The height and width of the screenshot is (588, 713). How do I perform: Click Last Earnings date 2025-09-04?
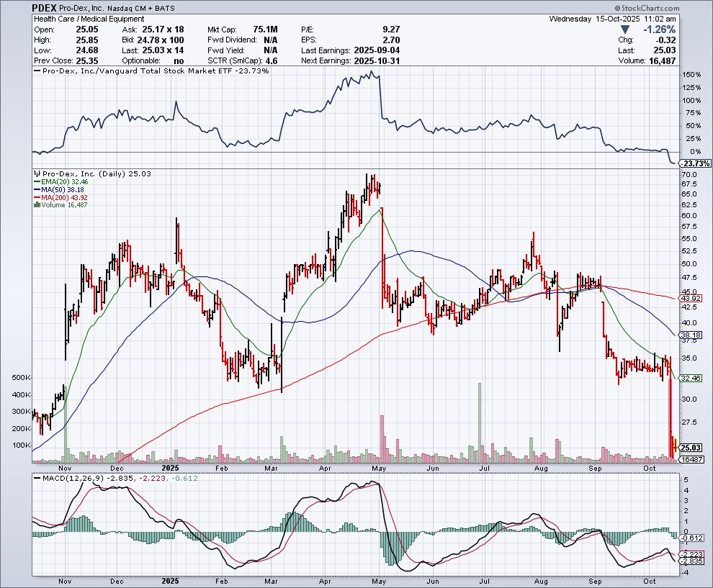(377, 50)
